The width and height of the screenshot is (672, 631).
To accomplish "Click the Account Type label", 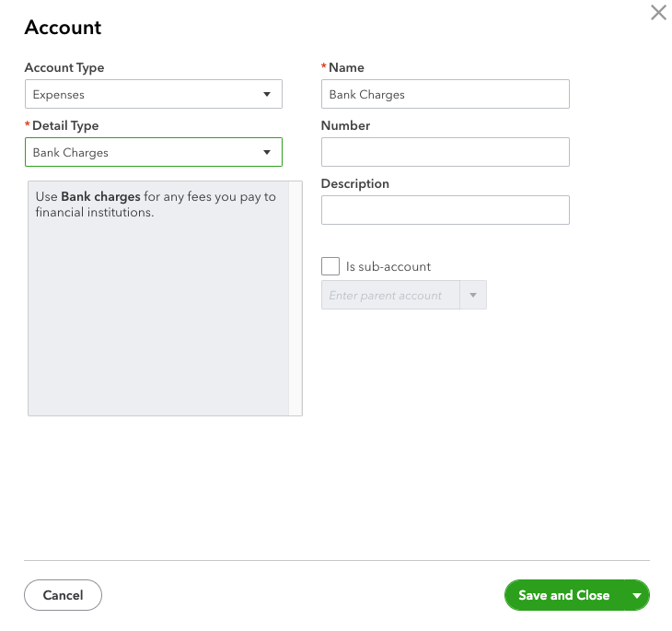I will [x=64, y=67].
